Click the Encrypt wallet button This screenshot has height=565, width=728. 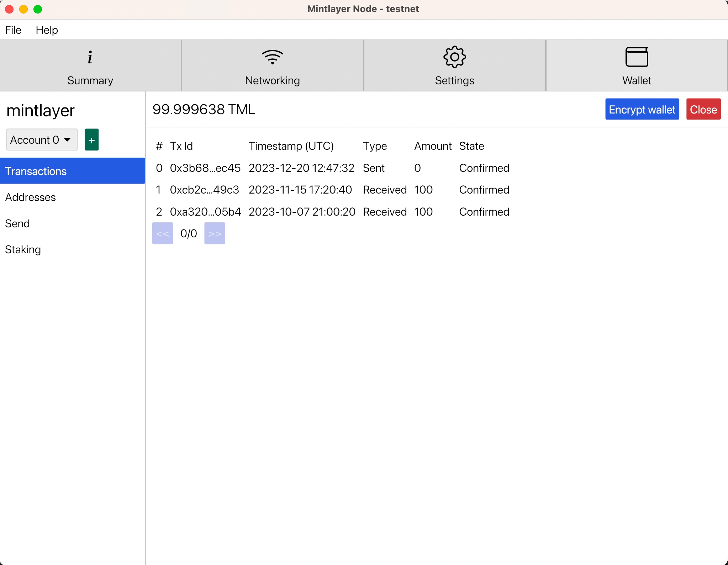tap(642, 109)
